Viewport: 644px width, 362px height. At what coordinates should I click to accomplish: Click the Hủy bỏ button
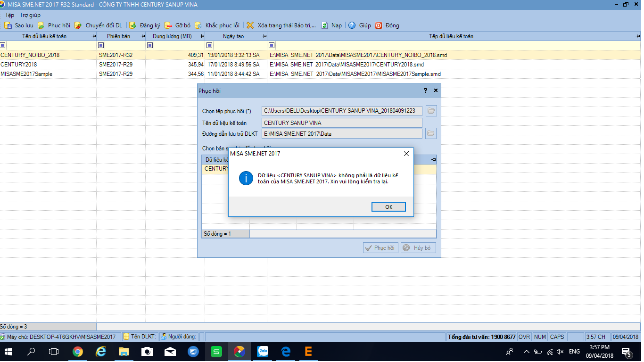tap(418, 248)
